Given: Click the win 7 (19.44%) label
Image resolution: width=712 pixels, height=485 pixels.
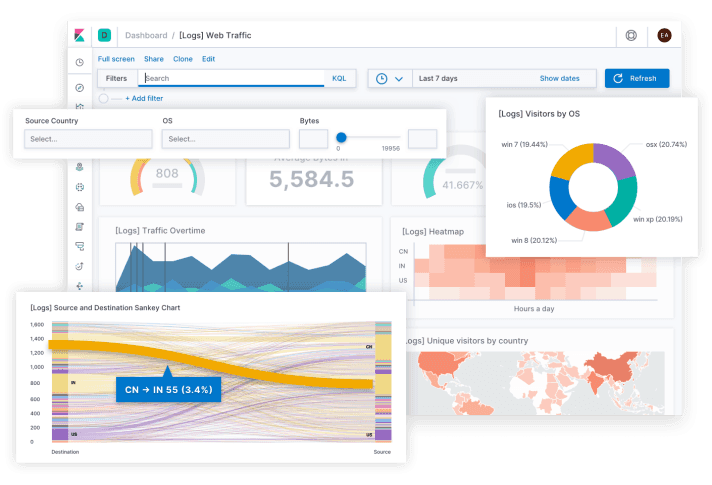Looking at the screenshot, I should pos(524,144).
